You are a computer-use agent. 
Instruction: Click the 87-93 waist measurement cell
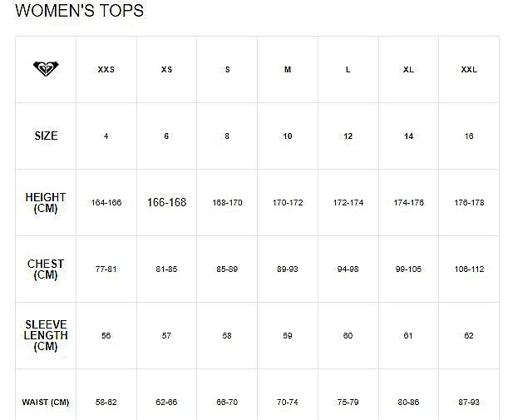(469, 403)
